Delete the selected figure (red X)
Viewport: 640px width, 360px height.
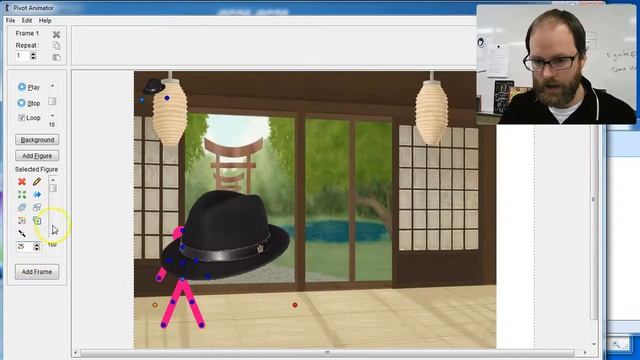[x=22, y=182]
